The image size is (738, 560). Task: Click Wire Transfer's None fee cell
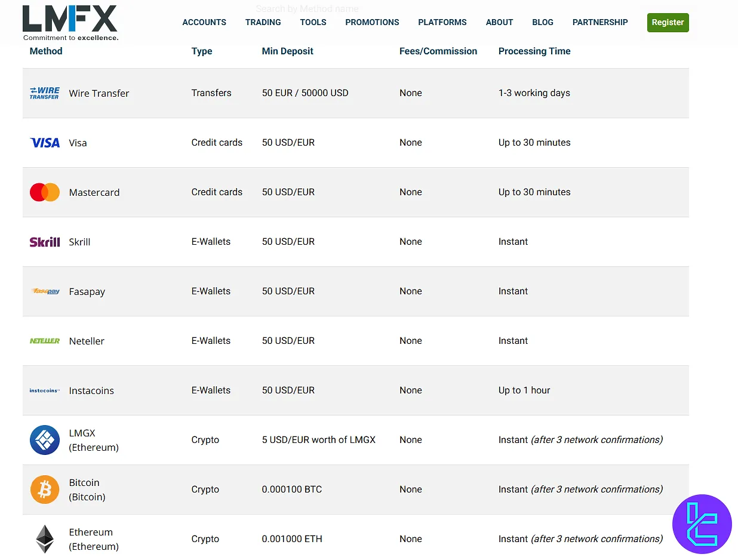tap(411, 93)
